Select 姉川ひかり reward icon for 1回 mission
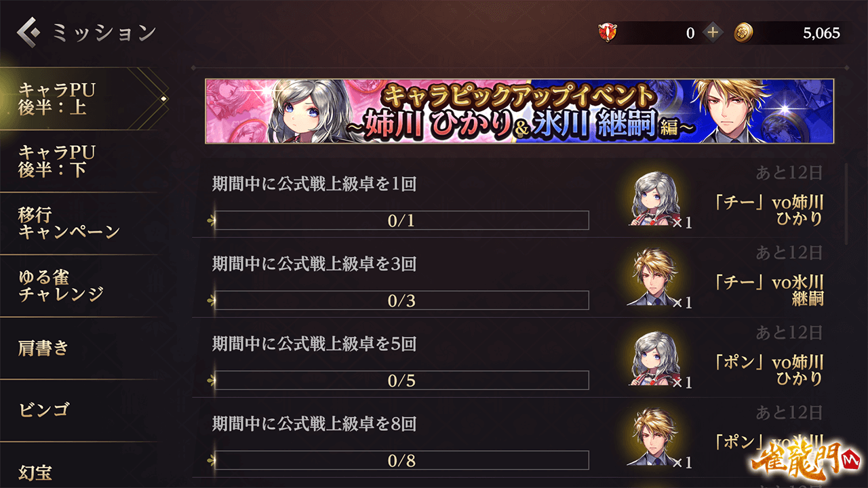This screenshot has height=488, width=868. click(x=655, y=199)
